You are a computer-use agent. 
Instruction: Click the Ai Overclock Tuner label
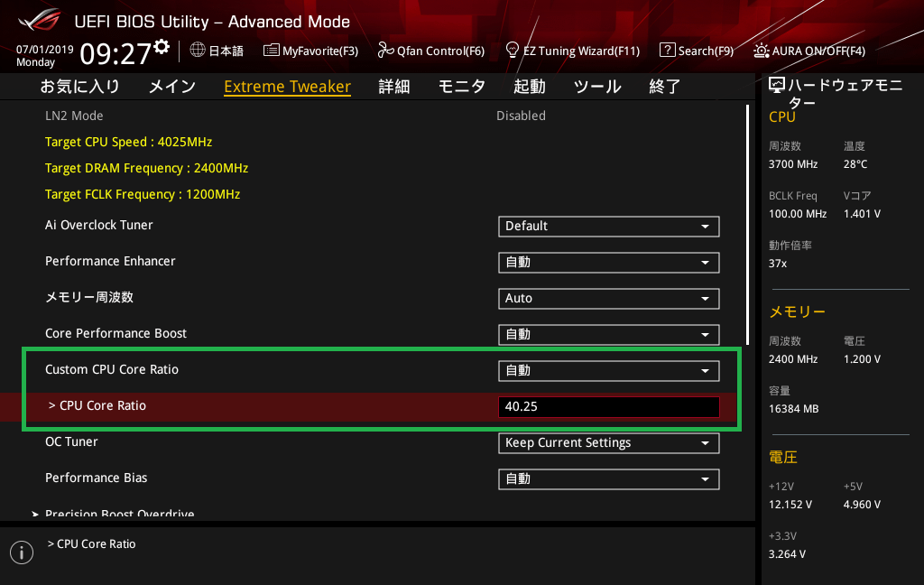coord(99,226)
